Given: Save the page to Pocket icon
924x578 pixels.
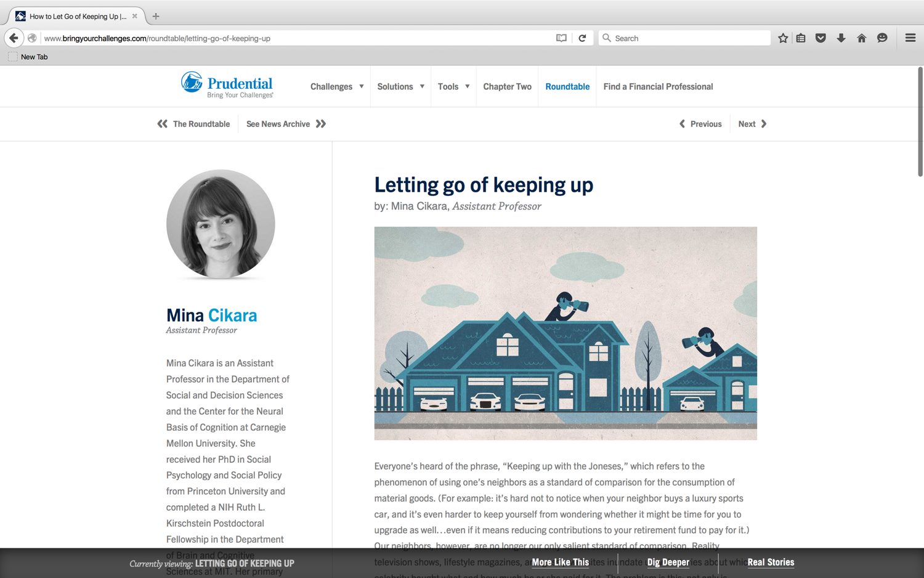Looking at the screenshot, I should click(821, 38).
